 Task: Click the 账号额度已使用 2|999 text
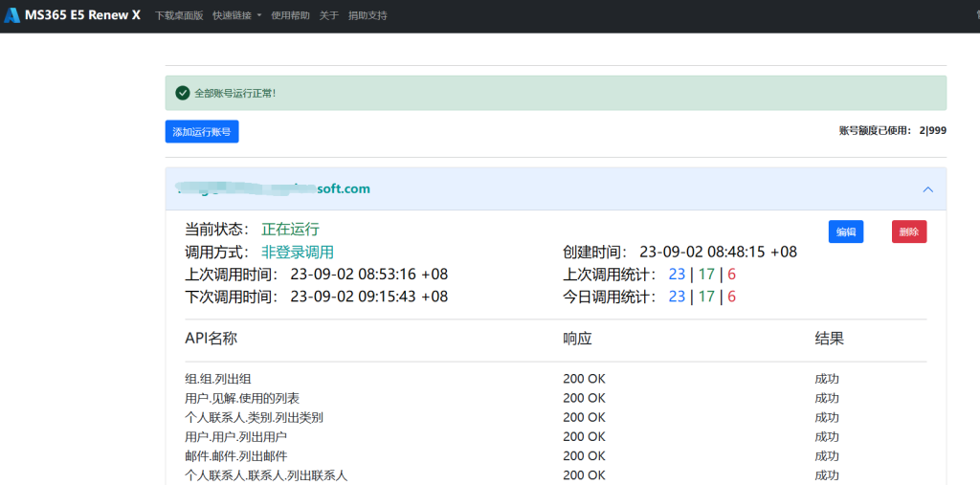[893, 131]
